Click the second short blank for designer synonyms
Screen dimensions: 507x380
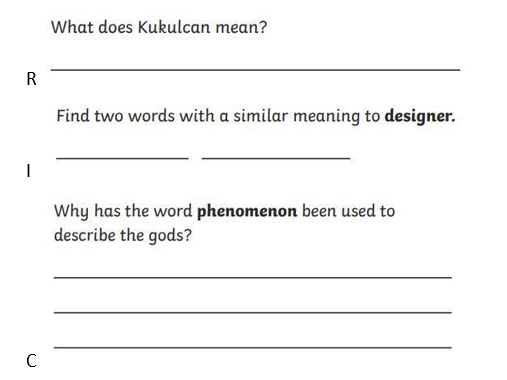pyautogui.click(x=276, y=158)
